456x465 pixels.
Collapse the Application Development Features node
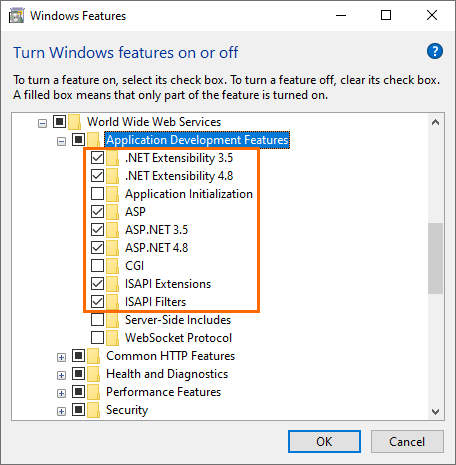click(61, 142)
